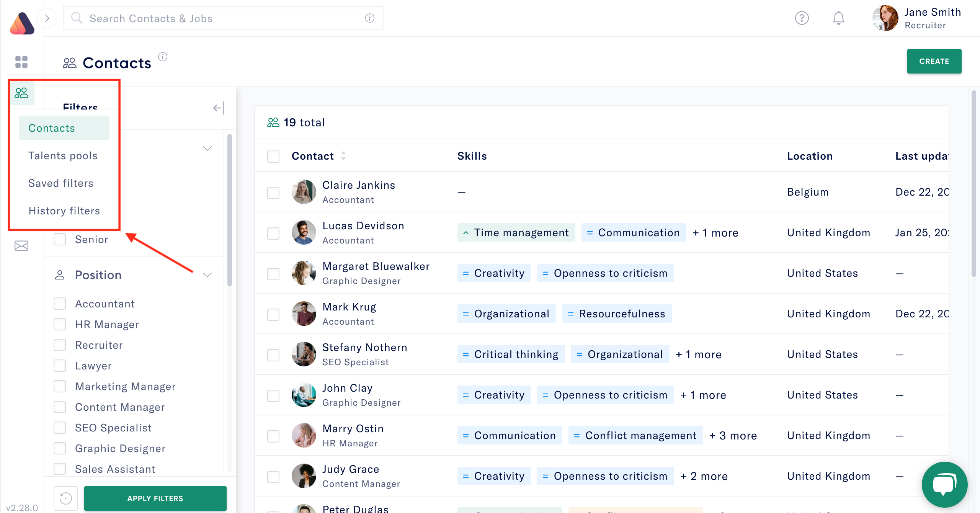Select the Accountant position checkbox
The image size is (980, 513).
pyautogui.click(x=60, y=303)
